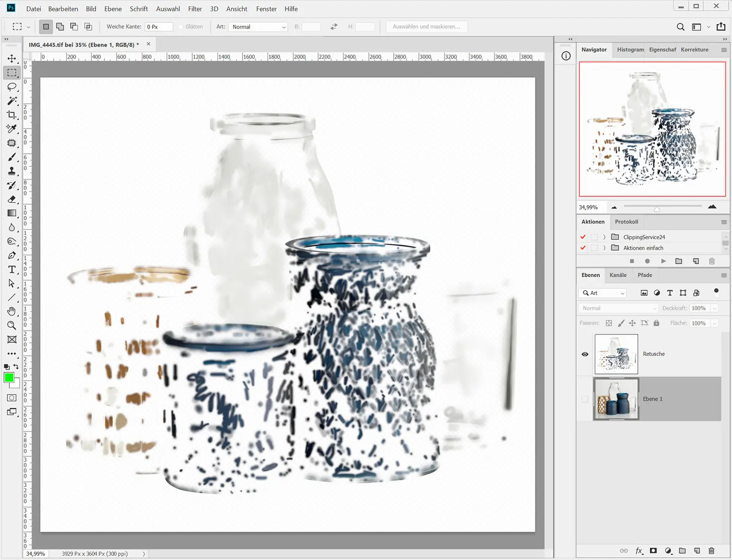Switch to the Kanäle tab
This screenshot has width=732, height=560.
point(618,275)
